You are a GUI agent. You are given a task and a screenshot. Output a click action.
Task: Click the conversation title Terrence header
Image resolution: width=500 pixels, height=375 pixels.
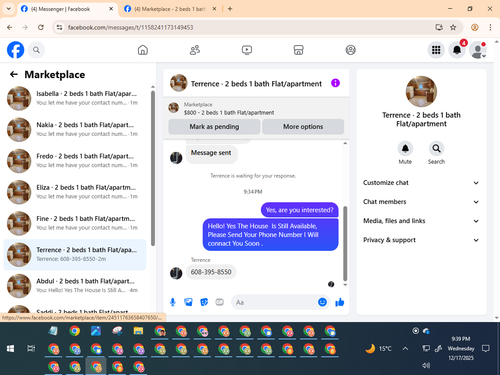pyautogui.click(x=256, y=83)
